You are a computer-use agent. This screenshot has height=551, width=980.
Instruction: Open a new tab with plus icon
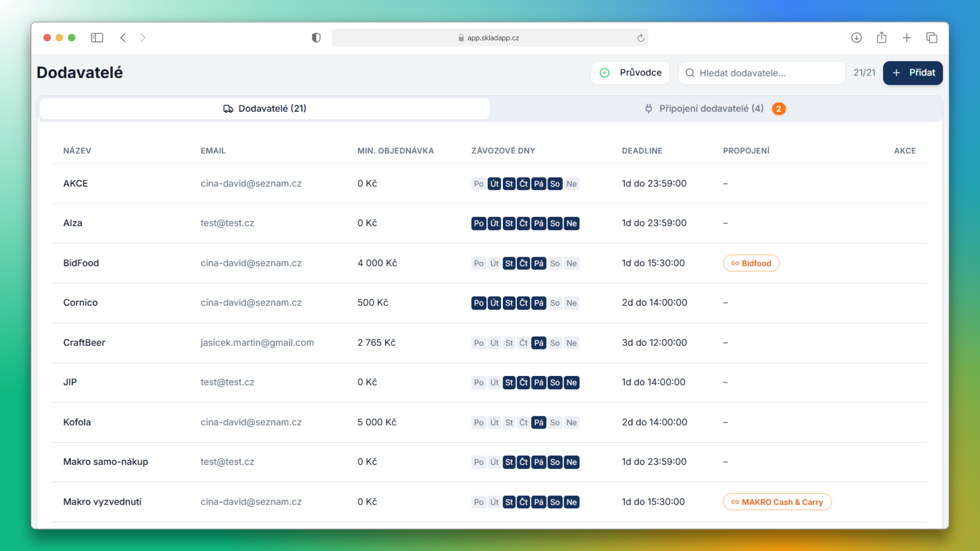point(906,38)
